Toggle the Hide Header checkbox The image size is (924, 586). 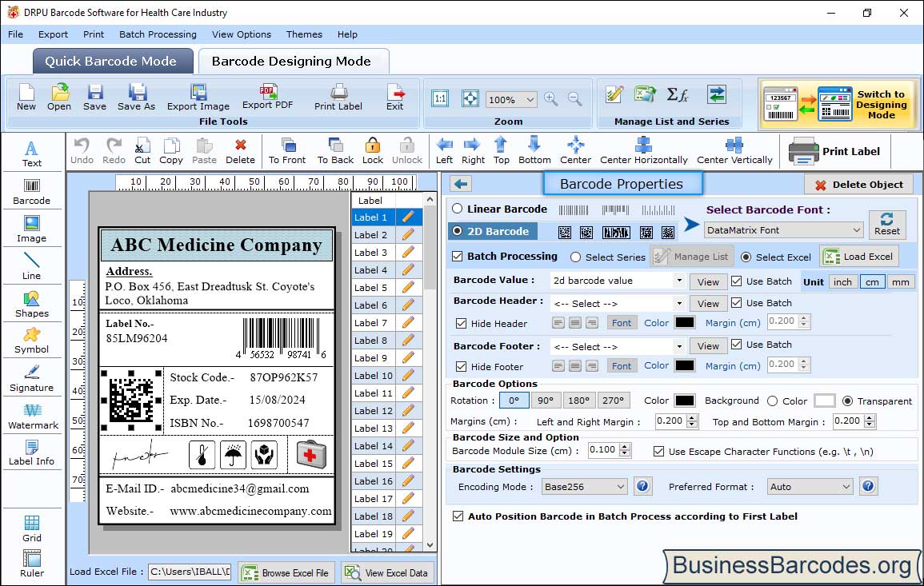pos(462,323)
